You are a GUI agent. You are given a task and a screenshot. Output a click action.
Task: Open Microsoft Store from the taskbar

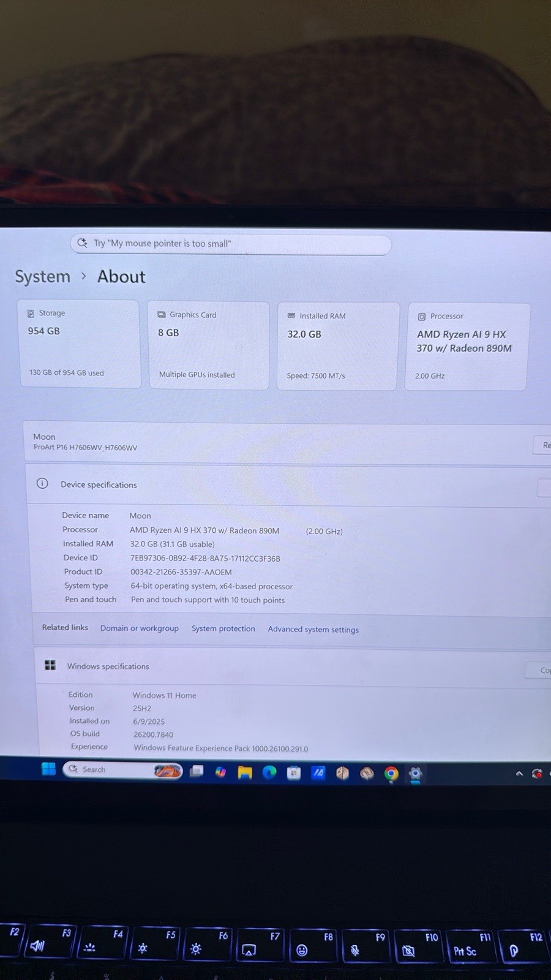point(294,773)
